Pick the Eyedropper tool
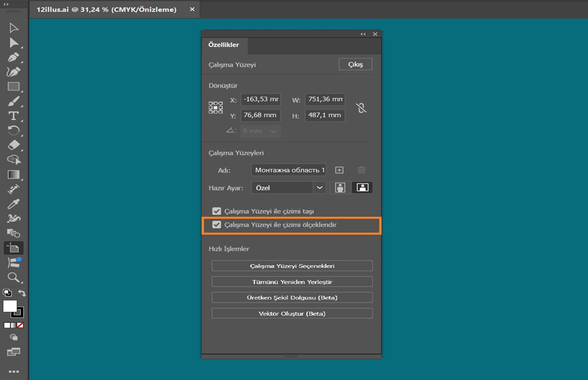Viewport: 588px width, 380px height. click(x=14, y=203)
